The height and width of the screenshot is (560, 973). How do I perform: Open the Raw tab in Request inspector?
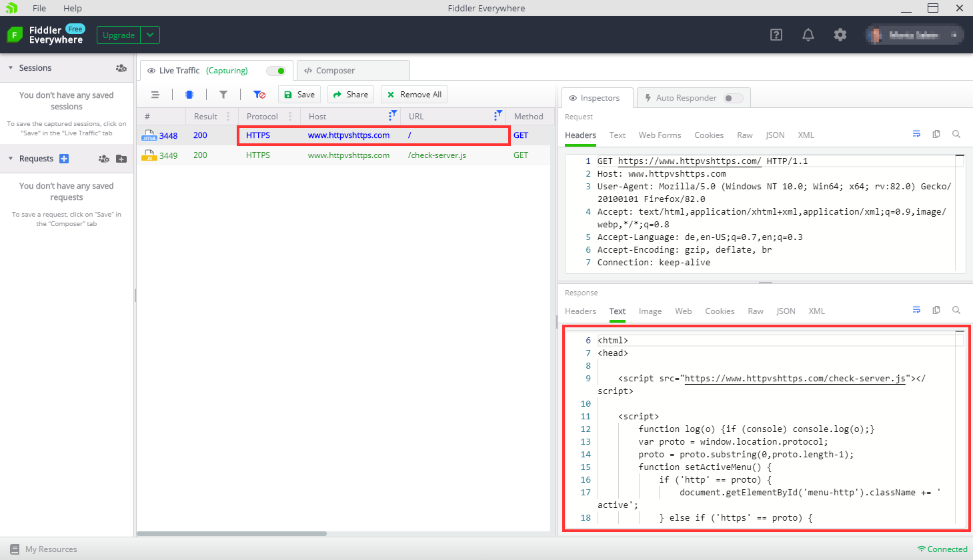(744, 135)
